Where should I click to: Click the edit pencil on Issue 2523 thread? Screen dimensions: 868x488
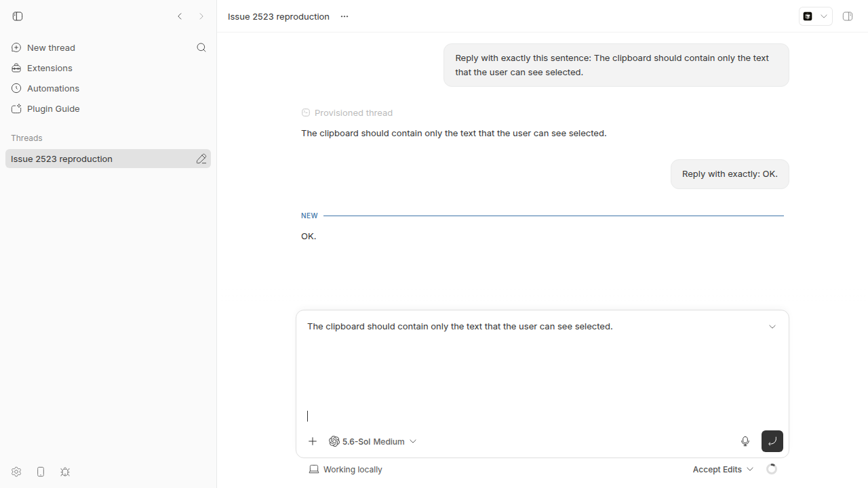[x=201, y=159]
